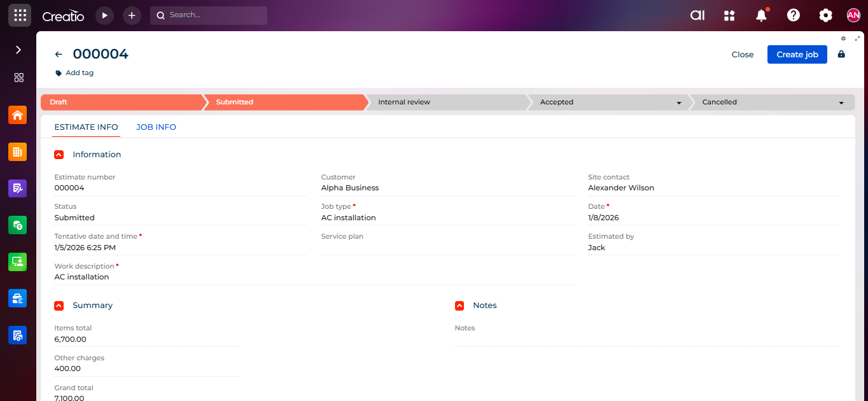
Task: Click the plus quick-add icon
Action: coord(132,15)
